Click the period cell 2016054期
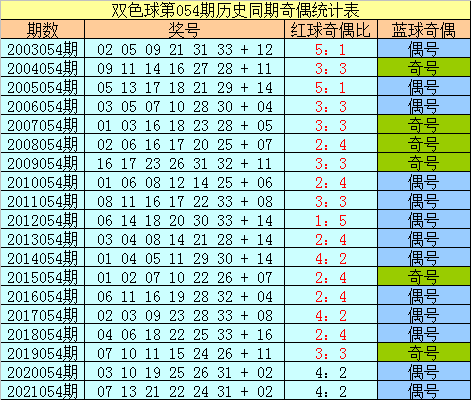The image size is (471, 400). (x=42, y=296)
